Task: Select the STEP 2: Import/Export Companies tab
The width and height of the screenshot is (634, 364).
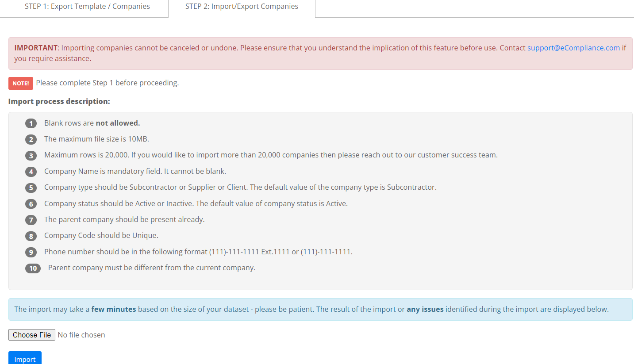Action: (x=242, y=7)
